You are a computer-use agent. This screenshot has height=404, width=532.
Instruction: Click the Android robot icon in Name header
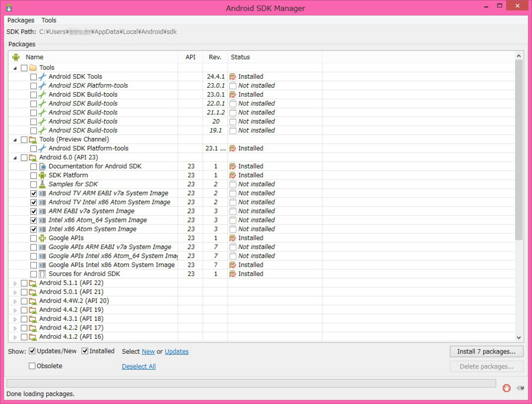pyautogui.click(x=16, y=57)
